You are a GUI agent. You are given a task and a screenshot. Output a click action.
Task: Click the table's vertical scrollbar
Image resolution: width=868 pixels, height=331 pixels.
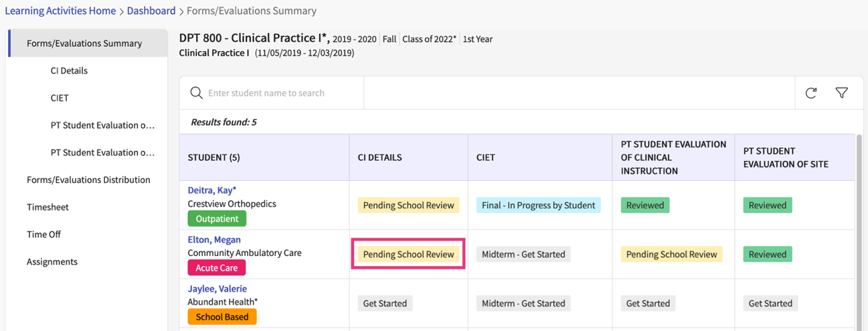coord(859,201)
